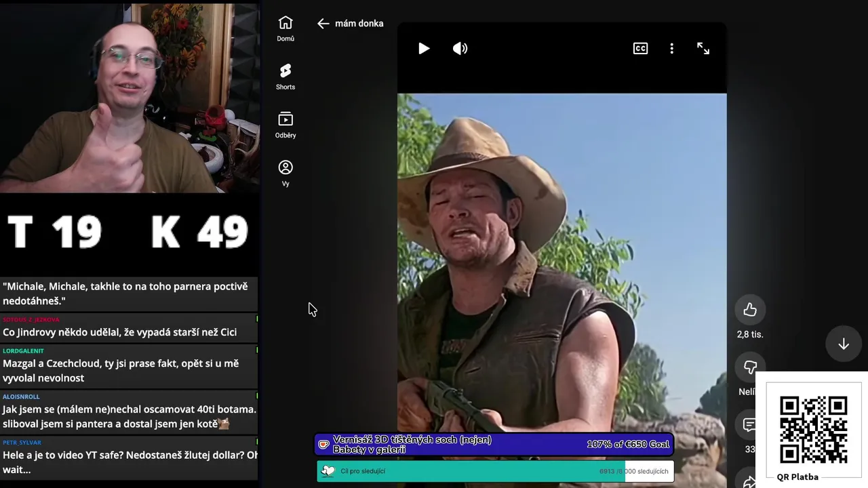Open the three-dot more options menu
This screenshot has width=868, height=488.
pos(671,49)
